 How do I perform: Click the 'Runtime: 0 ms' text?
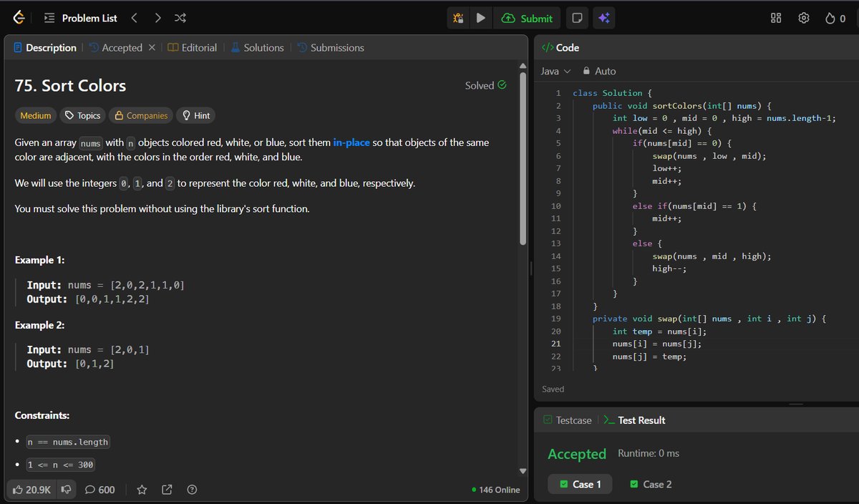coord(649,453)
